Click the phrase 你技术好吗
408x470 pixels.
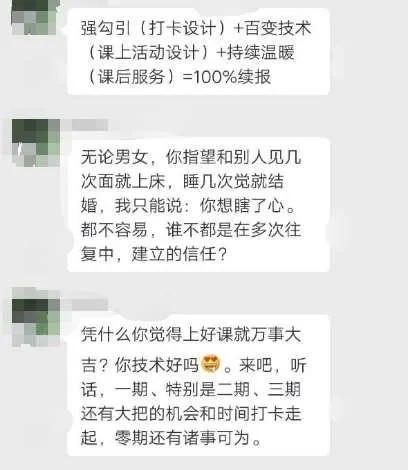pyautogui.click(x=157, y=365)
